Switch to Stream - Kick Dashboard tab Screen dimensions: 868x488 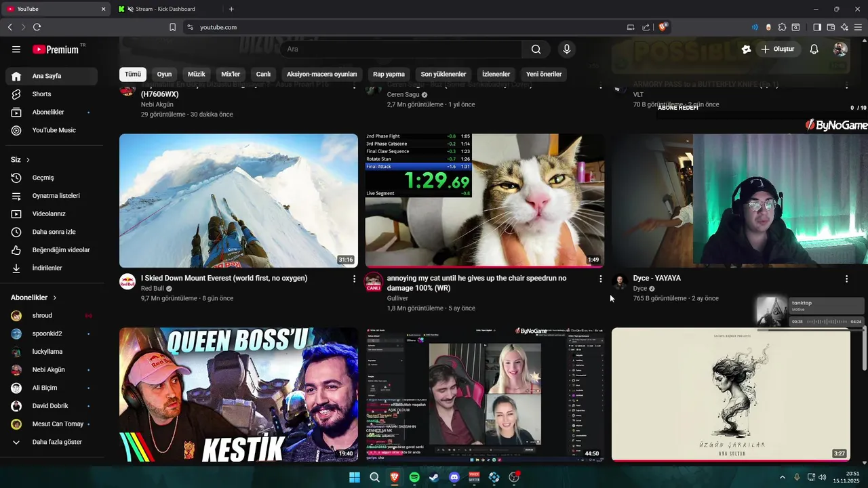point(165,9)
